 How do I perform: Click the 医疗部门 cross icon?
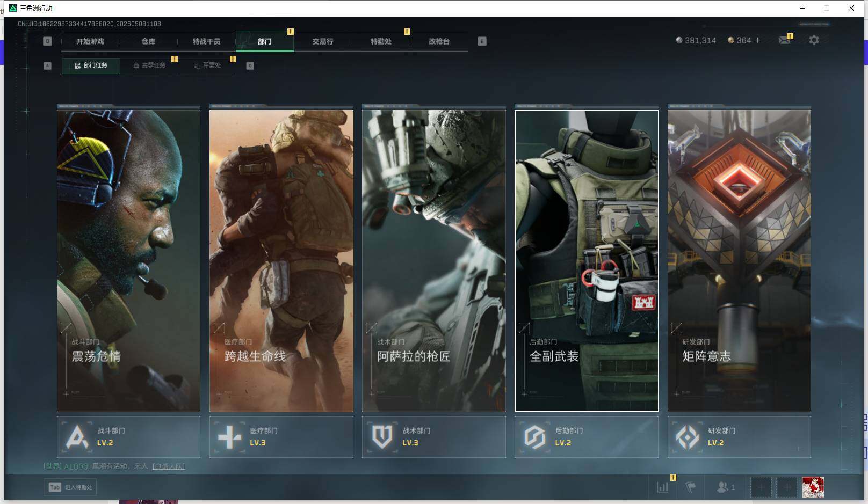pos(229,437)
